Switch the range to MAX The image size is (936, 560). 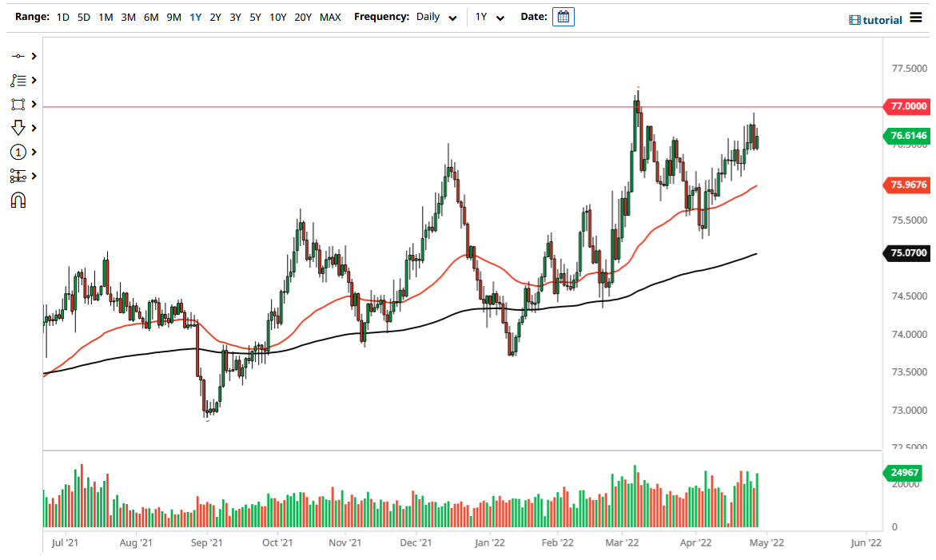point(330,16)
